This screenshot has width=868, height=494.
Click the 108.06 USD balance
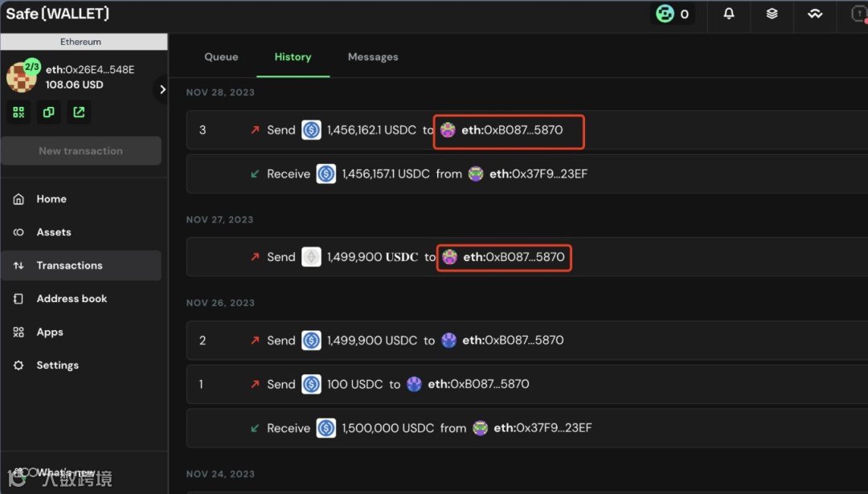74,84
